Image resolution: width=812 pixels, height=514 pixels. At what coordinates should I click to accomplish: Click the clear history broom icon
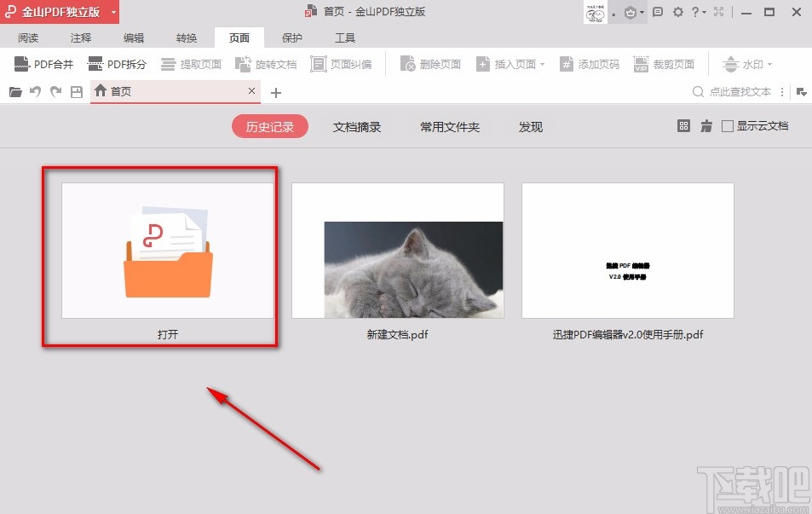[705, 125]
